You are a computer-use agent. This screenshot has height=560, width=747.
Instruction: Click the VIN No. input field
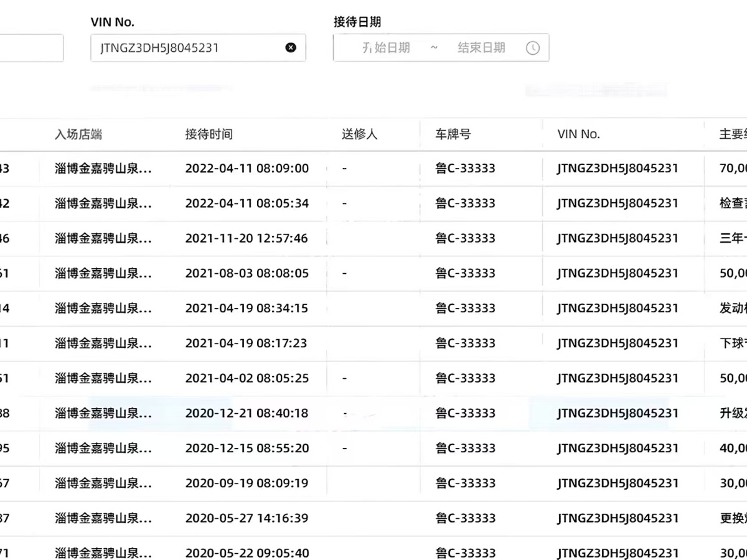(x=187, y=48)
